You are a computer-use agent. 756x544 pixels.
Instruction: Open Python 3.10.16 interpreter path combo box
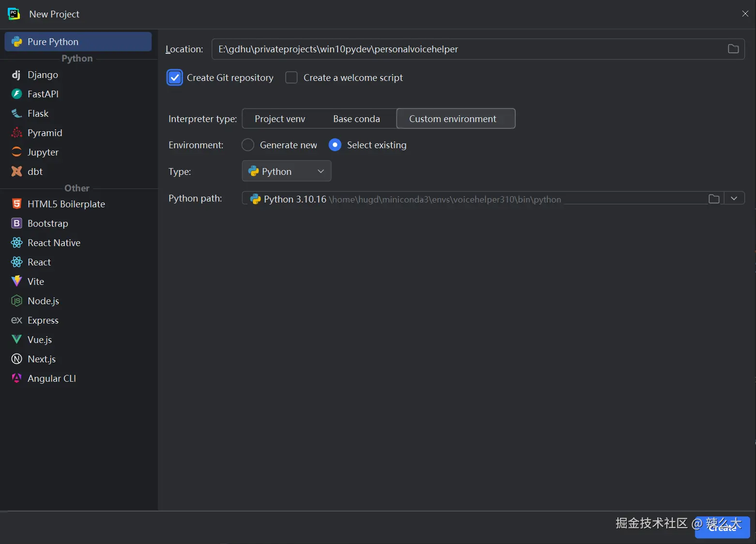(x=493, y=198)
